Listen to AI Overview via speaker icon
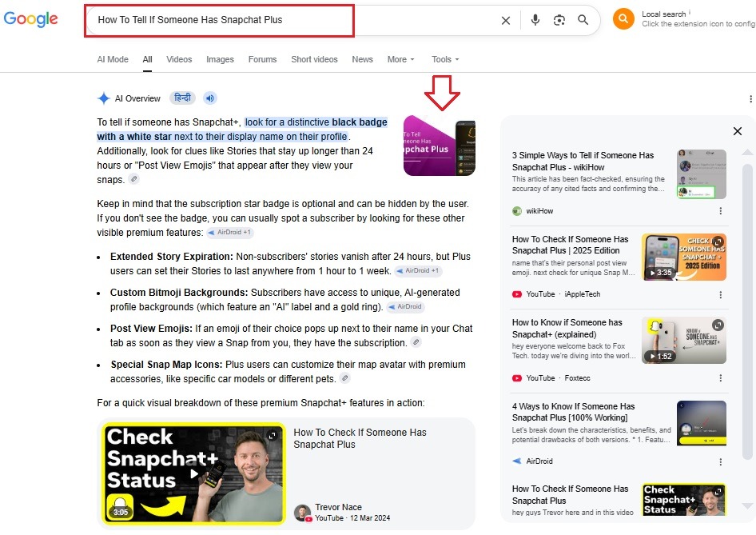Screen dimensions: 756x535 point(209,98)
